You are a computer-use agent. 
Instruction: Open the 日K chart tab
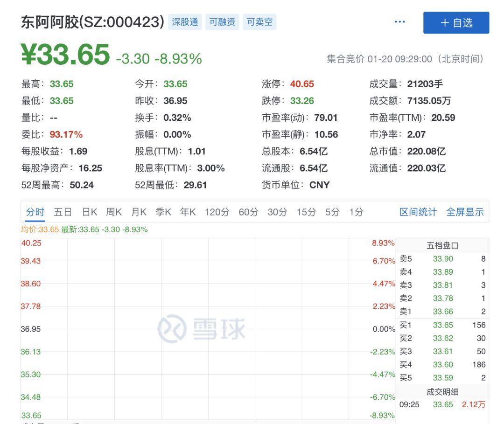tap(89, 212)
